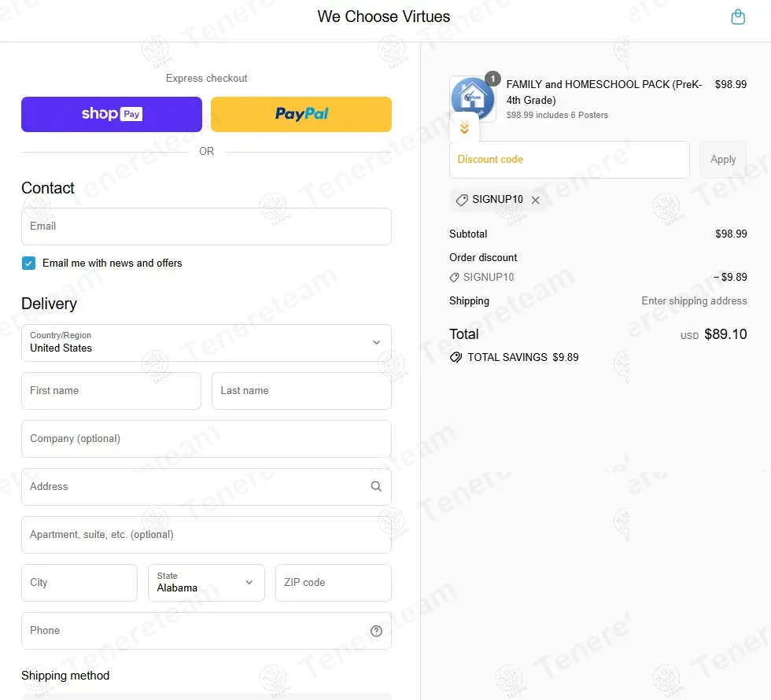The width and height of the screenshot is (771, 700).
Task: Open the Phone help question mark icon
Action: 376,631
